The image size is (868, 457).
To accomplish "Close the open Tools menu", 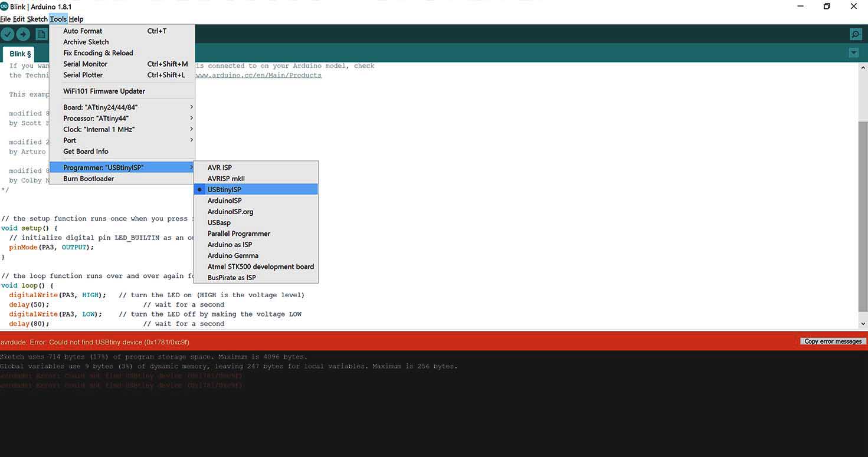I will (58, 19).
